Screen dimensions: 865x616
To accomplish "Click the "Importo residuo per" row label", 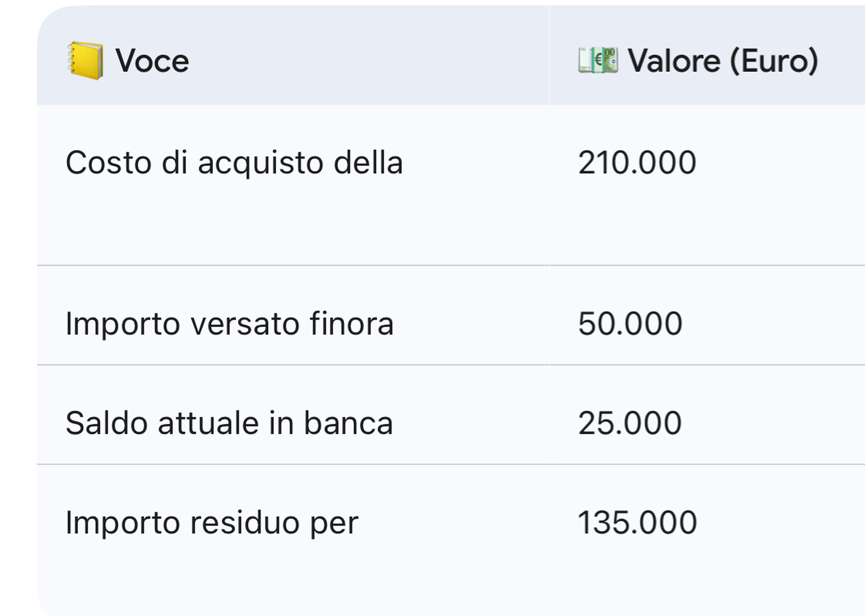I will (x=212, y=522).
